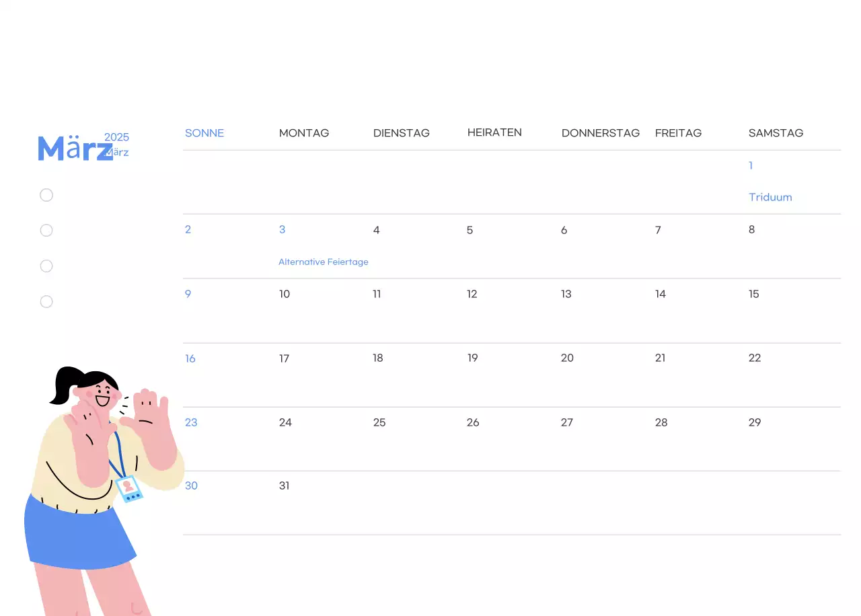861x616 pixels.
Task: Expand the third circle option on the left
Action: [46, 266]
